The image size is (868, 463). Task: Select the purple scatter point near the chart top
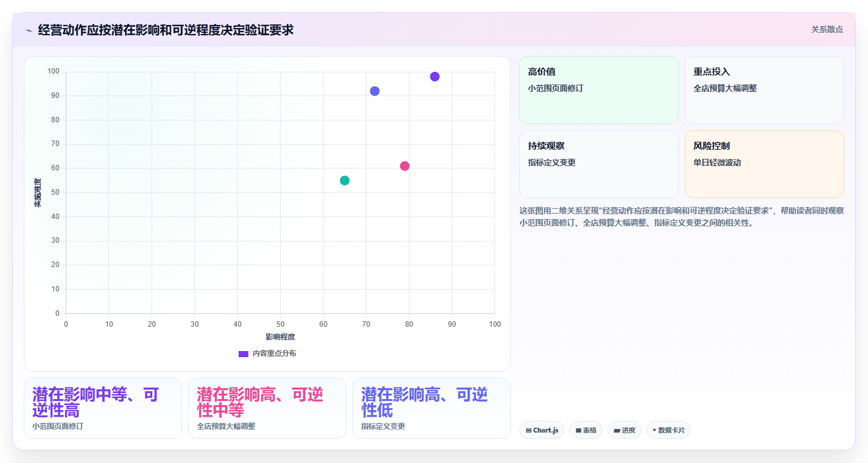click(435, 77)
